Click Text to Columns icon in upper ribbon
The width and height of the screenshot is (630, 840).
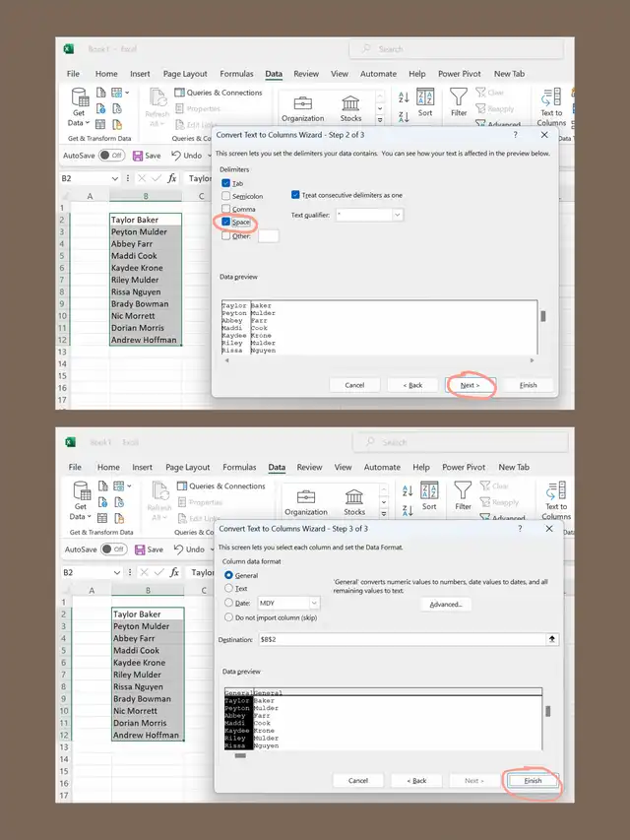pyautogui.click(x=551, y=102)
